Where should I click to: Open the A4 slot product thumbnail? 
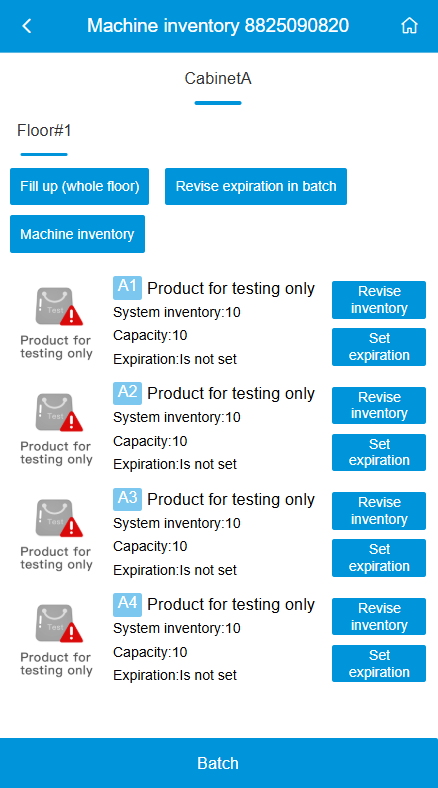(56, 639)
